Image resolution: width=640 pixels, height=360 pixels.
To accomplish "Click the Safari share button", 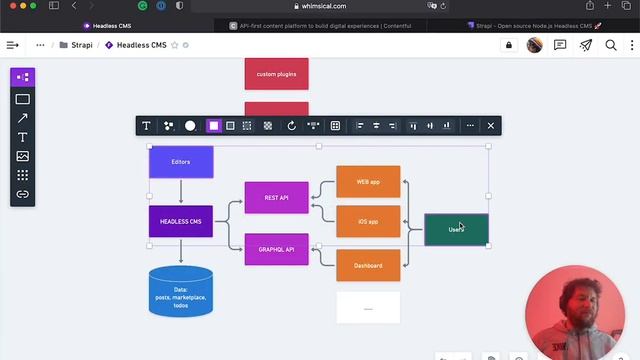I will click(590, 6).
